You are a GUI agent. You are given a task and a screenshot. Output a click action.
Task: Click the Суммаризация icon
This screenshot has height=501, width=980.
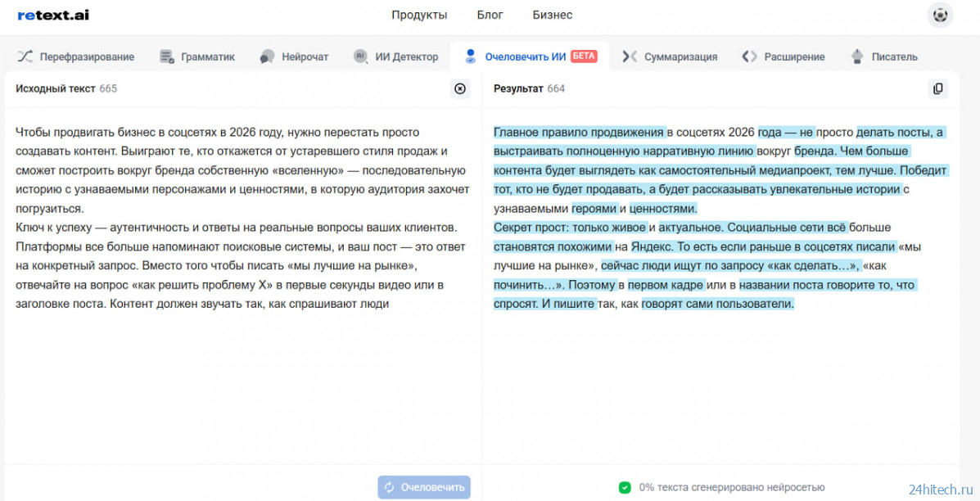(629, 56)
